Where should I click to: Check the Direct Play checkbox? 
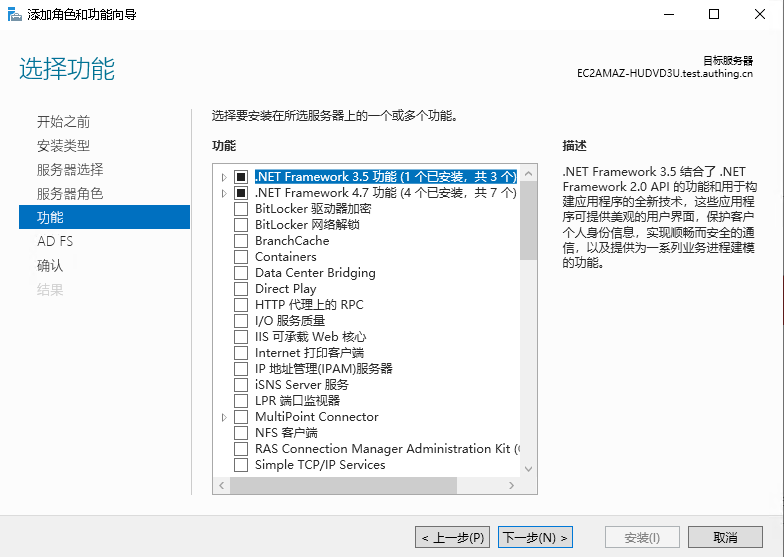[241, 289]
